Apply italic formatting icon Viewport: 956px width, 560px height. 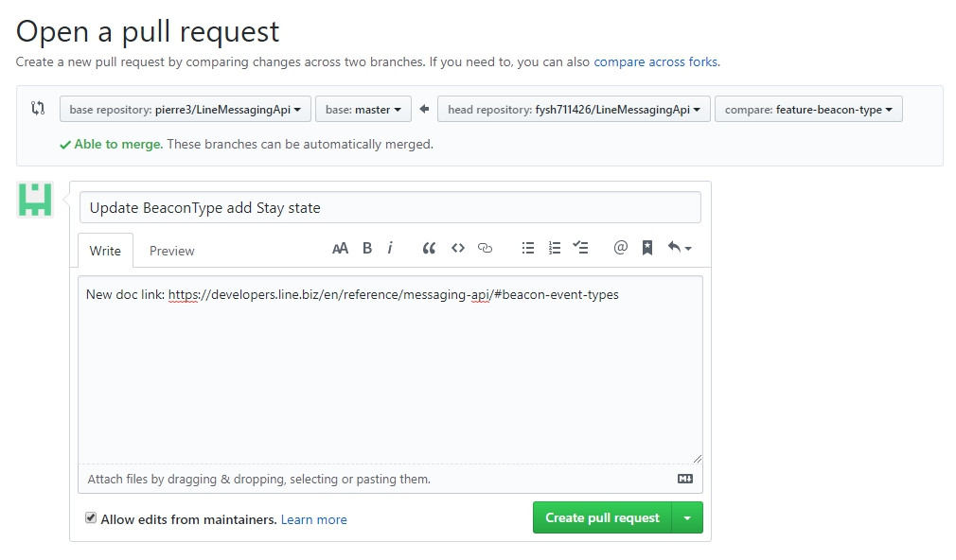pos(390,249)
